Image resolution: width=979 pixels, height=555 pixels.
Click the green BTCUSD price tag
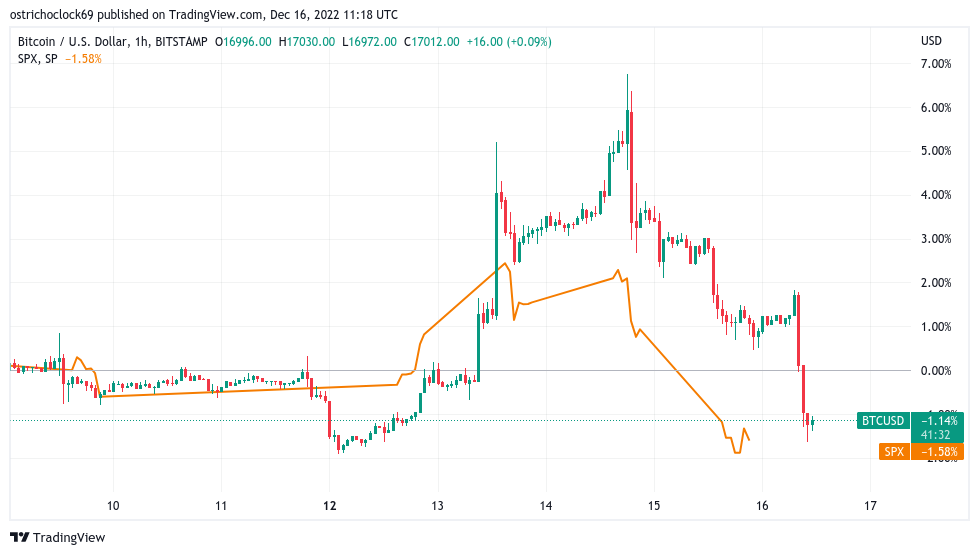click(x=882, y=421)
